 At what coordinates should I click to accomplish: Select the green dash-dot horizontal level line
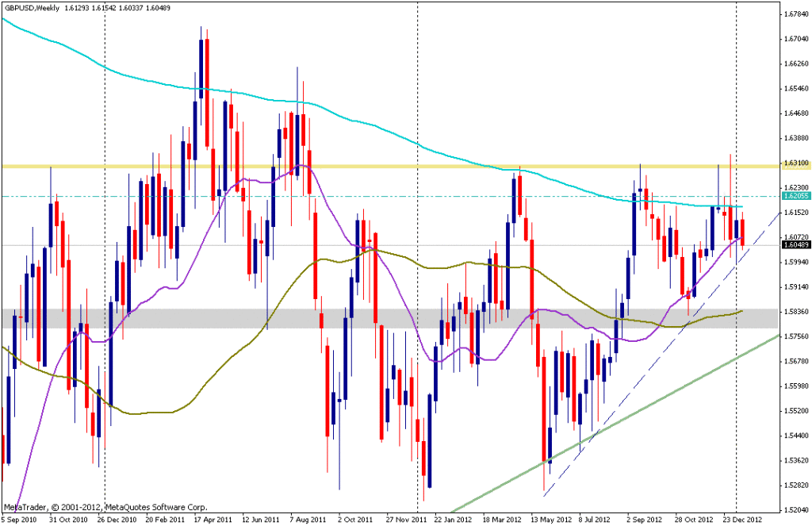tap(396, 196)
